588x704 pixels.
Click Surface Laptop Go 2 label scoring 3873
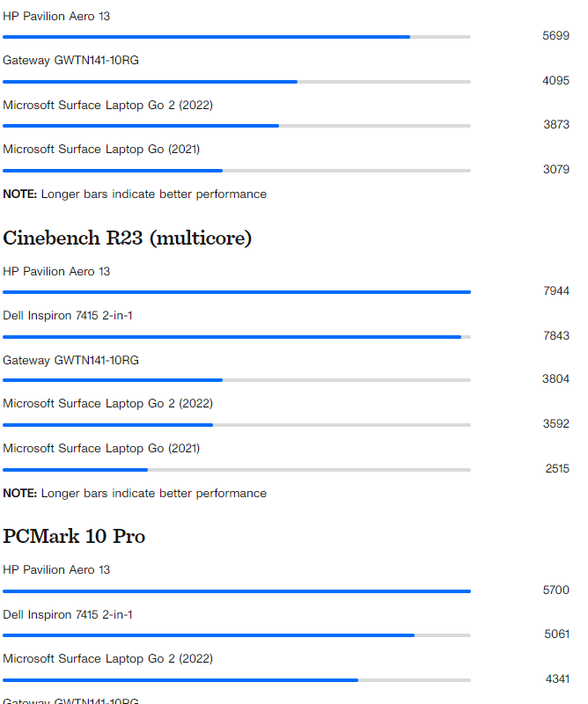107,105
